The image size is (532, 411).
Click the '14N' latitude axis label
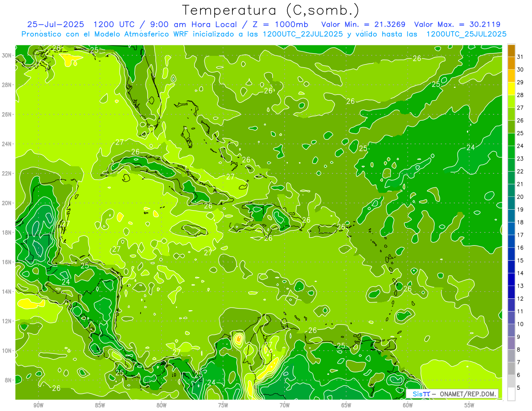[x=7, y=292]
